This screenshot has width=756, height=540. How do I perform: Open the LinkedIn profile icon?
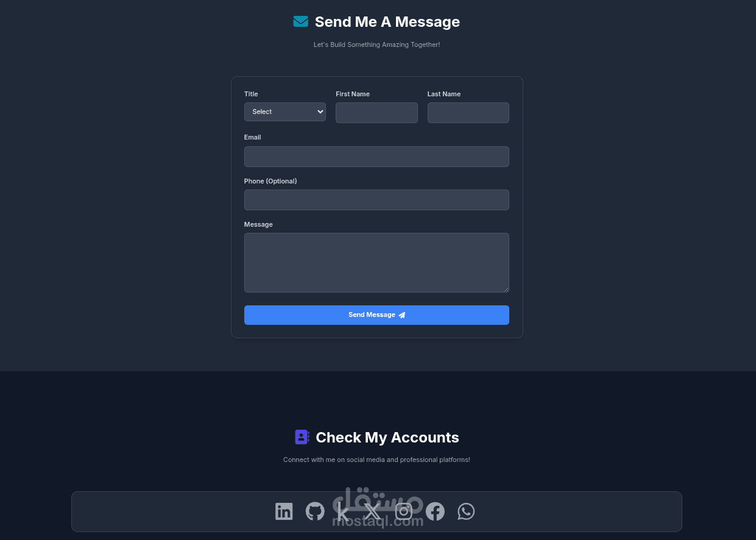pos(284,511)
